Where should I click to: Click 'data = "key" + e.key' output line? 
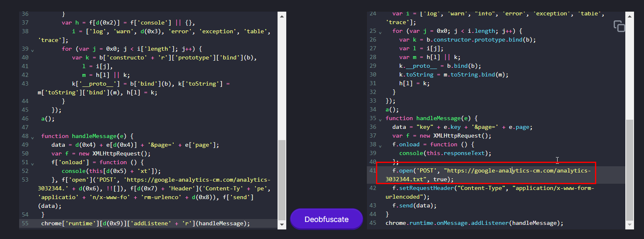(462, 127)
